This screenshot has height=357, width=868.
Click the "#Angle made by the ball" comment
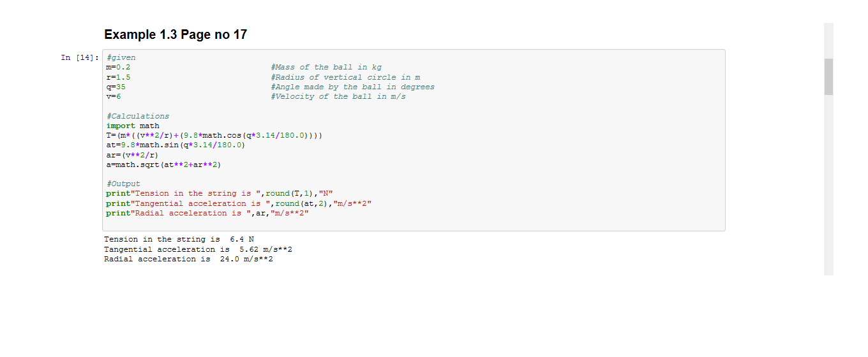click(x=352, y=87)
